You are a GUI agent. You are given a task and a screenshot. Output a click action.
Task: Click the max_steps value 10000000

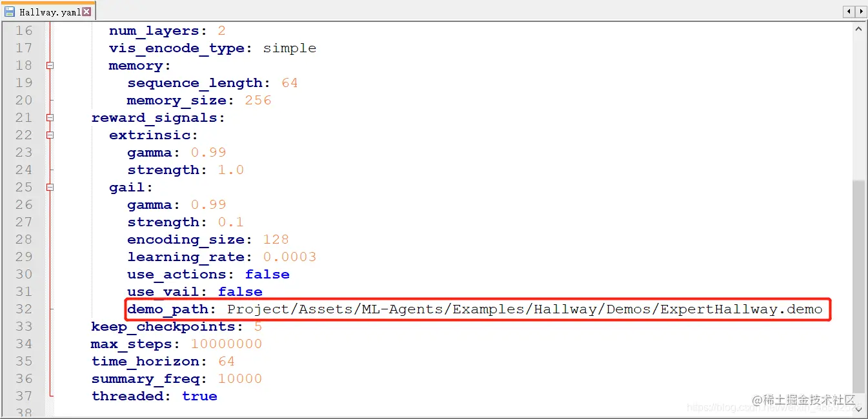tap(227, 344)
